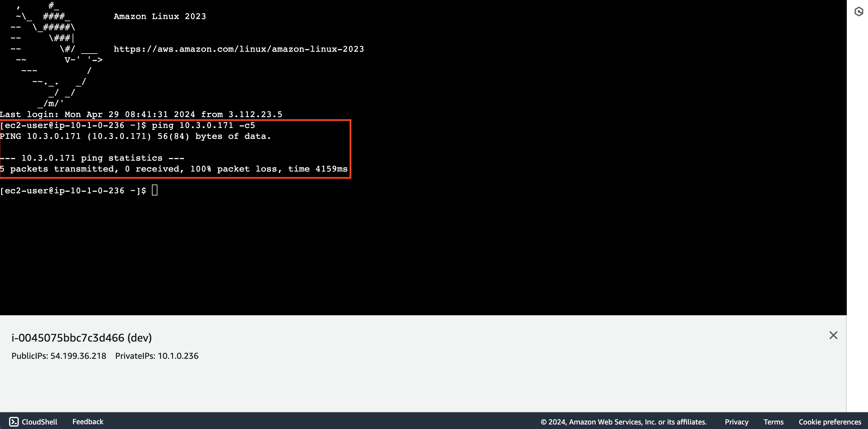Click the Amazon Linux 2023 URL reference
The width and height of the screenshot is (868, 429).
[x=238, y=49]
